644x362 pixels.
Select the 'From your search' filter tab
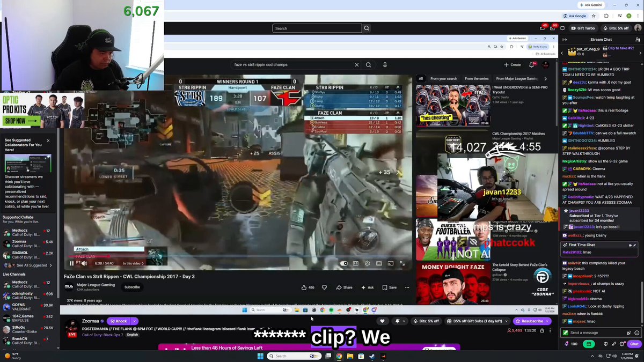tap(444, 79)
